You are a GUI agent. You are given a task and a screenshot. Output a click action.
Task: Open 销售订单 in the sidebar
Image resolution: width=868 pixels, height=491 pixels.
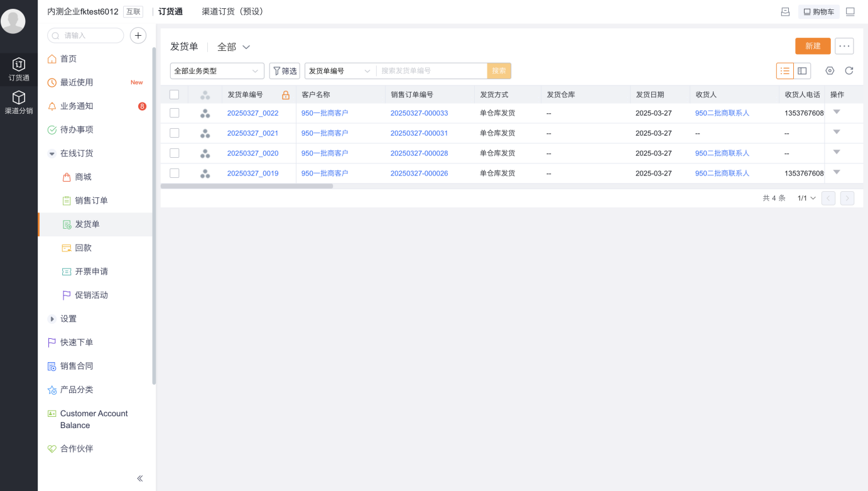click(91, 201)
